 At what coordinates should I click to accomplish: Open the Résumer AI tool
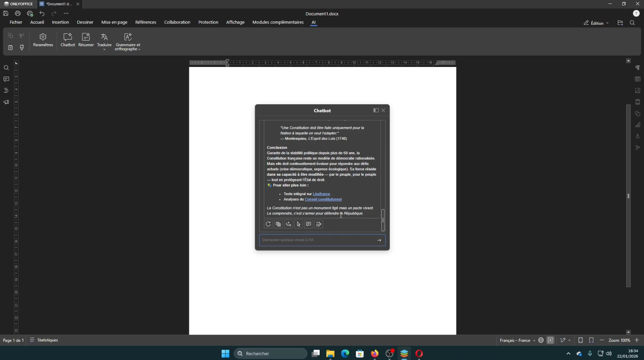[x=86, y=40]
